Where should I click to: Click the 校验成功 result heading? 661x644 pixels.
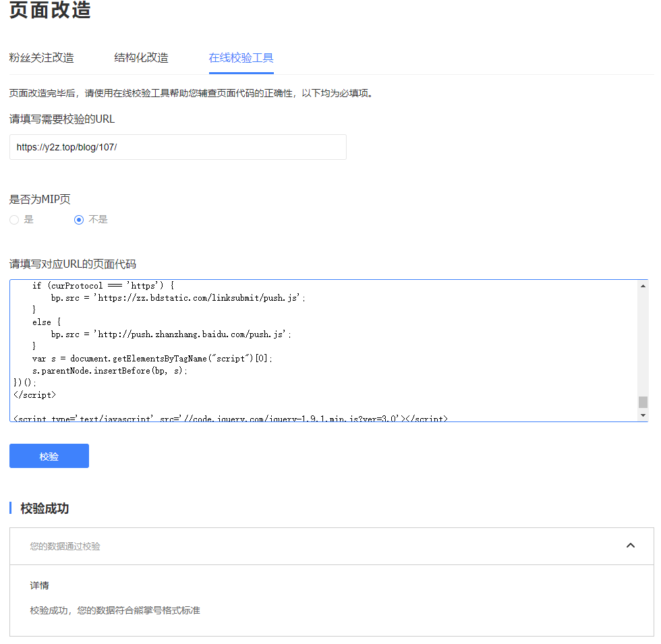point(45,508)
